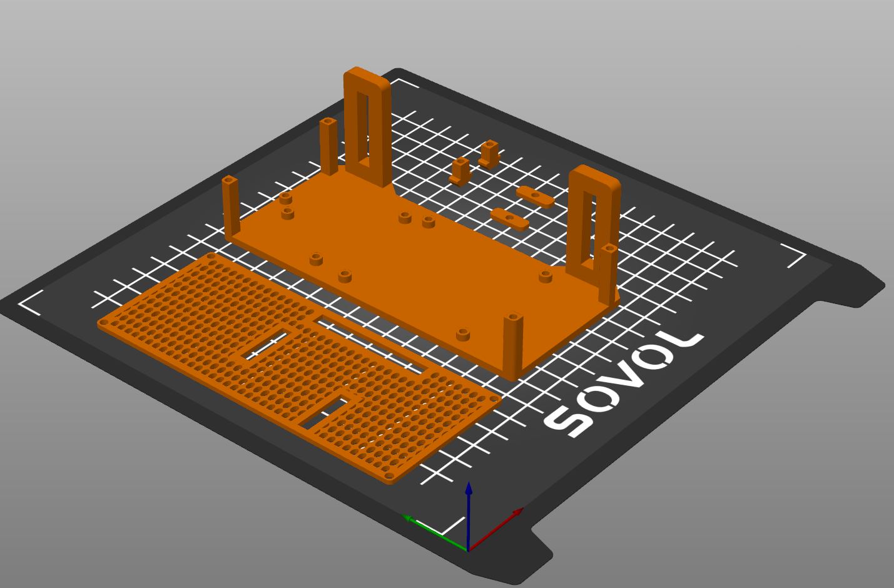894x588 pixels.
Task: Select the perforated grid plate model
Action: [299, 367]
